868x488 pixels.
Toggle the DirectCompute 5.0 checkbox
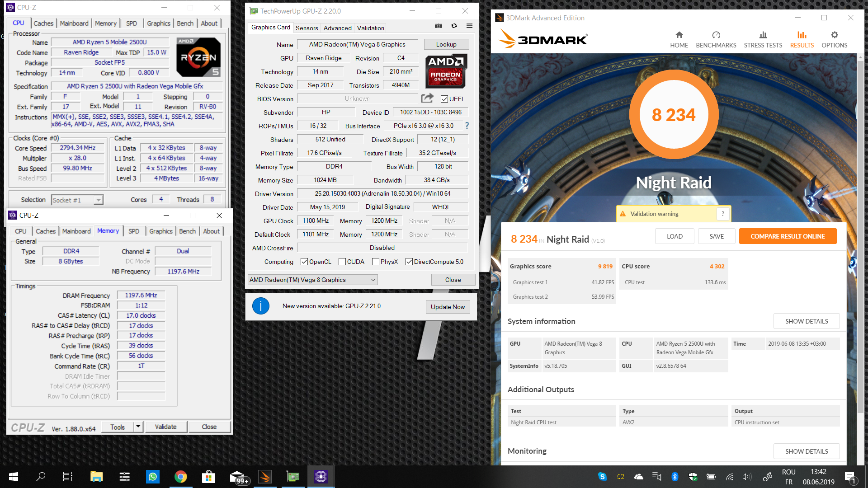pos(409,262)
